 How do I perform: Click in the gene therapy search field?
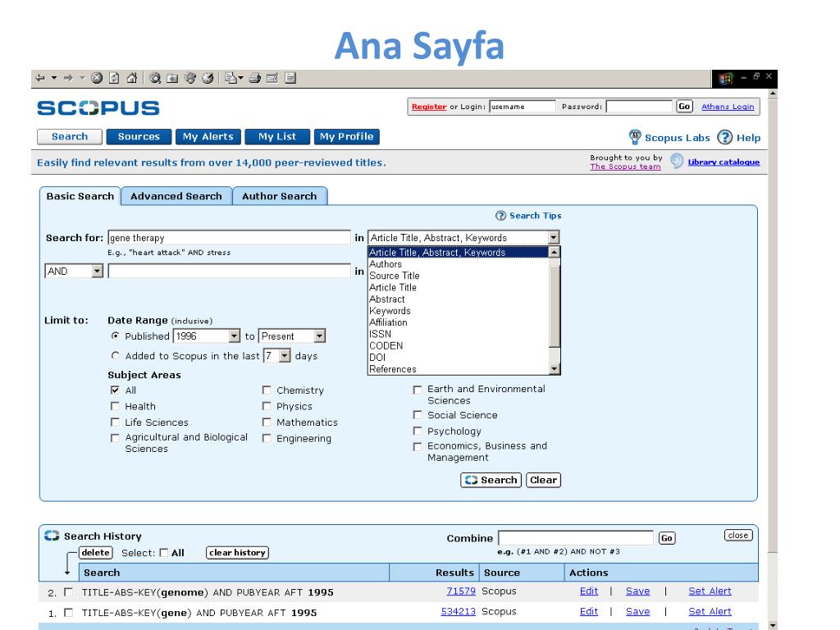click(x=230, y=237)
